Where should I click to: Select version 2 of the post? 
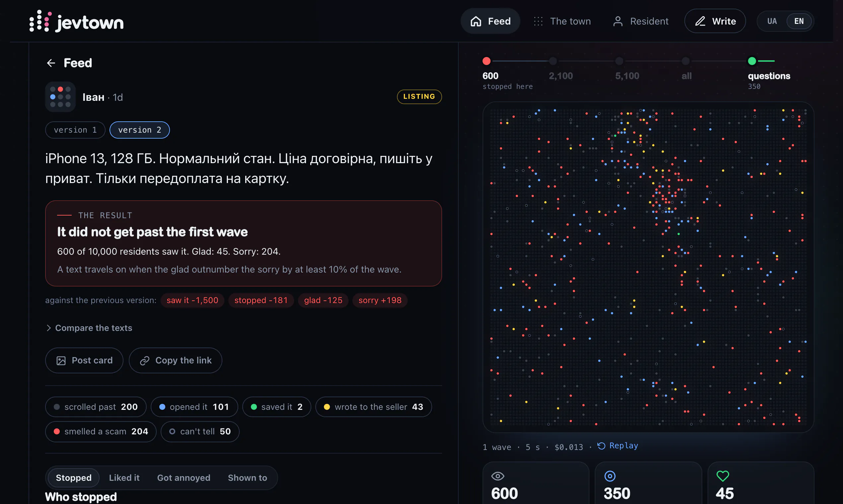(139, 130)
